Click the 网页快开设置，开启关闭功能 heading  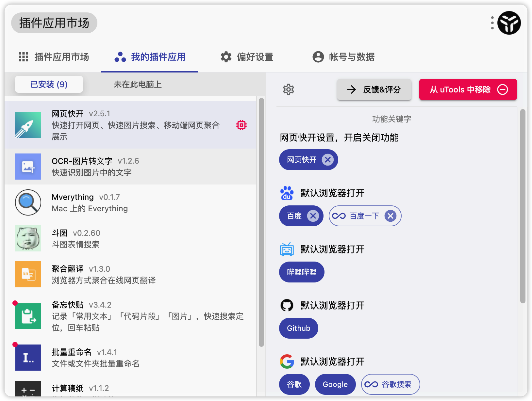point(339,137)
